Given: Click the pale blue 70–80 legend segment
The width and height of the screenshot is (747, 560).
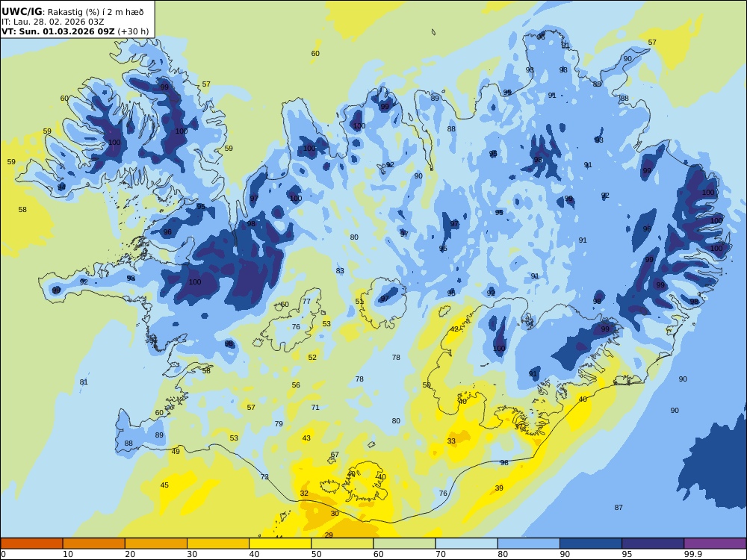Looking at the screenshot, I should pos(467,544).
